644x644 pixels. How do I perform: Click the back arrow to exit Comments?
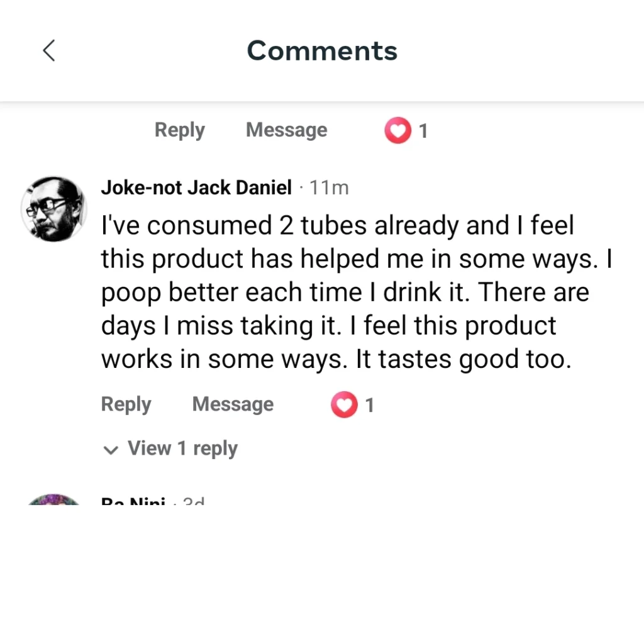tap(49, 50)
